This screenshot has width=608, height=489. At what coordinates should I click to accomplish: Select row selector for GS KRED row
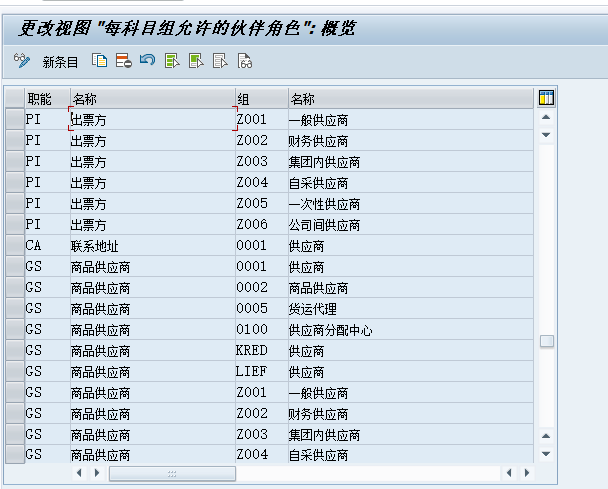click(x=13, y=350)
